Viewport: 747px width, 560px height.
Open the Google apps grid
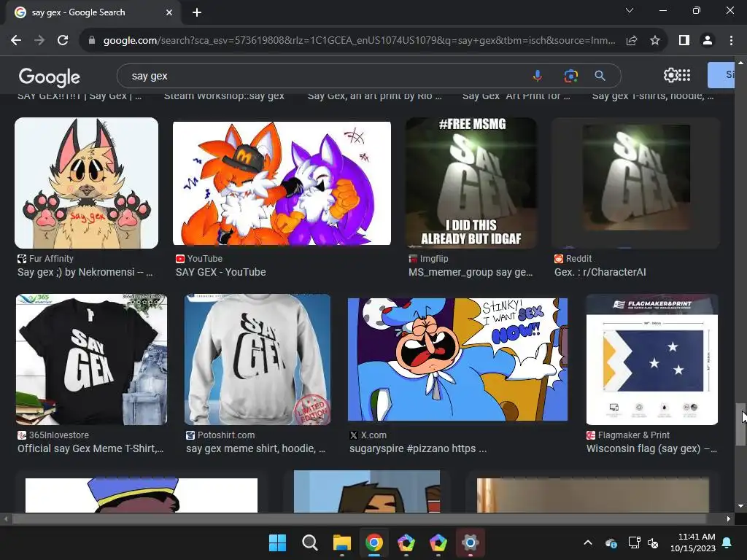[684, 75]
